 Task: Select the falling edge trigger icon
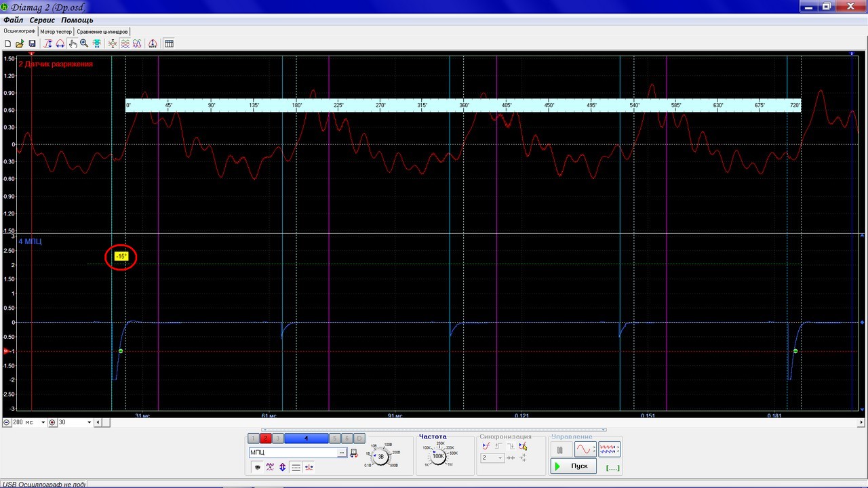510,446
